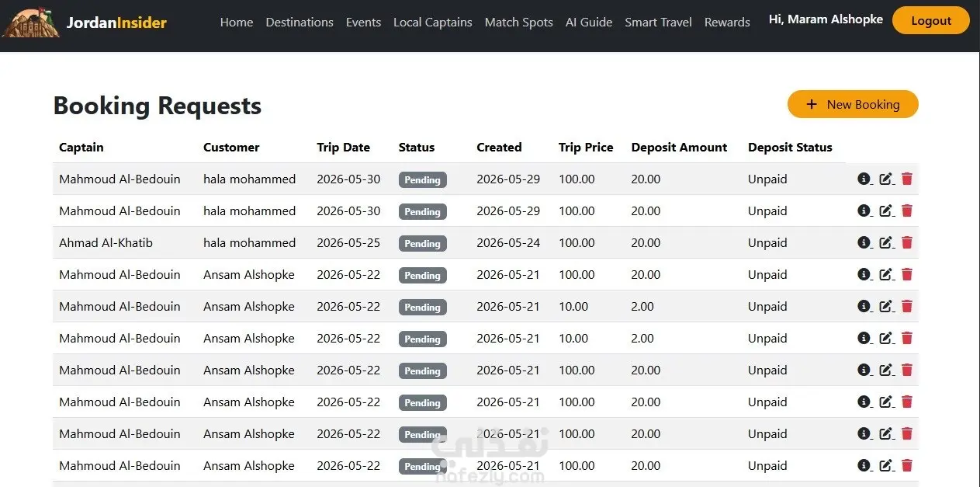Click the Status column header
Image resolution: width=980 pixels, height=487 pixels.
(x=417, y=147)
